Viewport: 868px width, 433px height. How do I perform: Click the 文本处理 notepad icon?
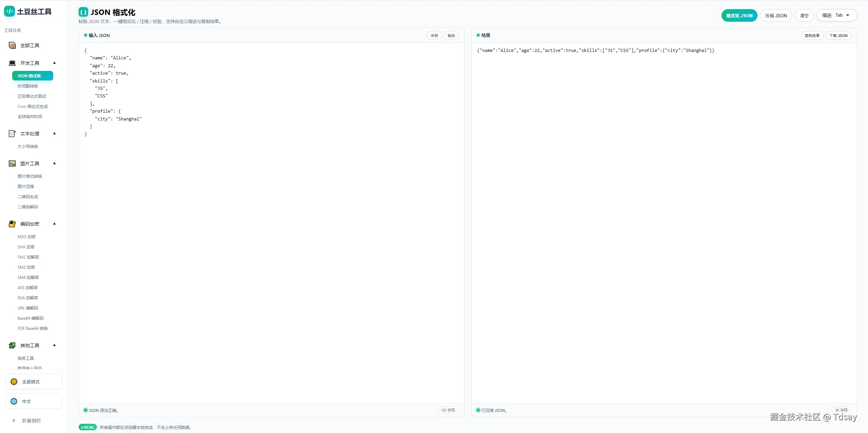click(12, 134)
